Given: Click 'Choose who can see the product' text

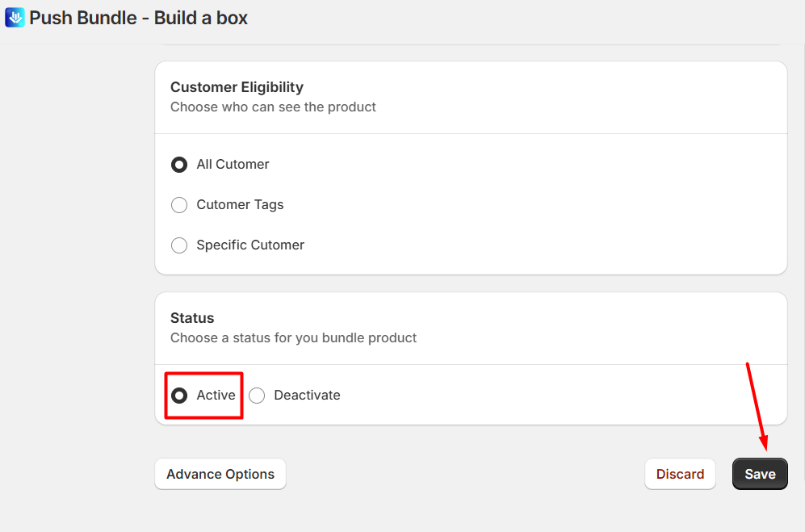Looking at the screenshot, I should tap(273, 107).
